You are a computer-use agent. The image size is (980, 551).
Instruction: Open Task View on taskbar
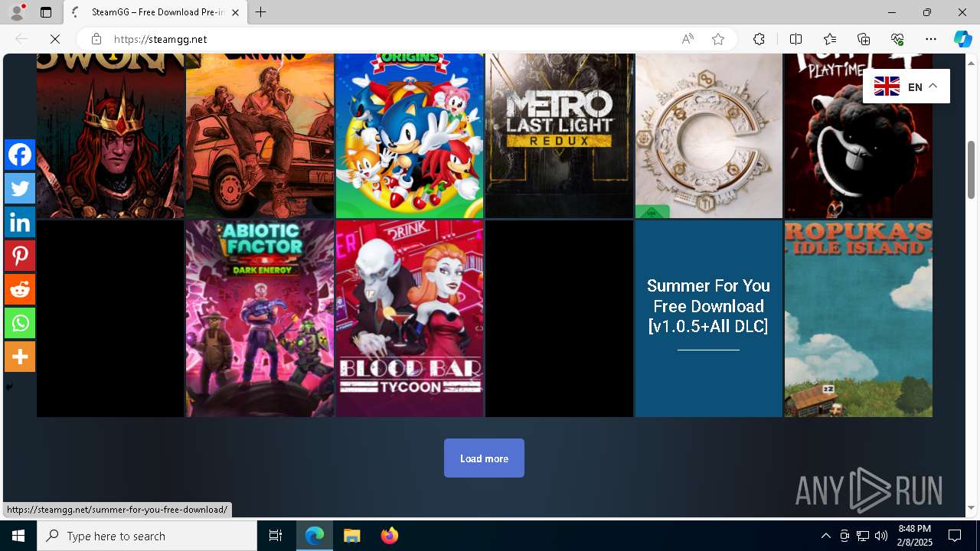(x=276, y=536)
